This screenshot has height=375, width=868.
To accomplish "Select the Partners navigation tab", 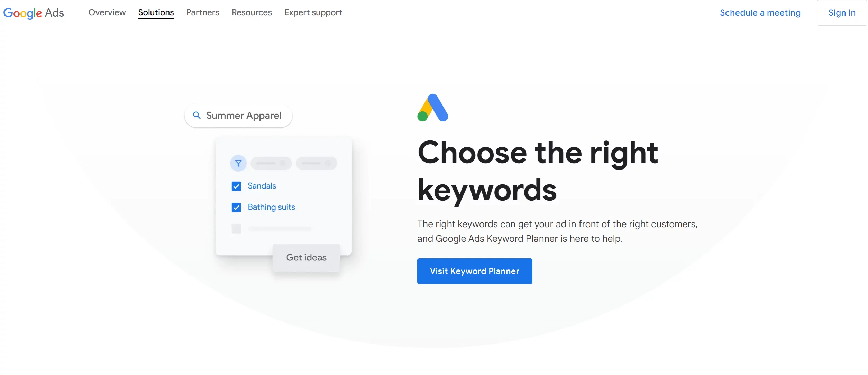I will [x=202, y=12].
